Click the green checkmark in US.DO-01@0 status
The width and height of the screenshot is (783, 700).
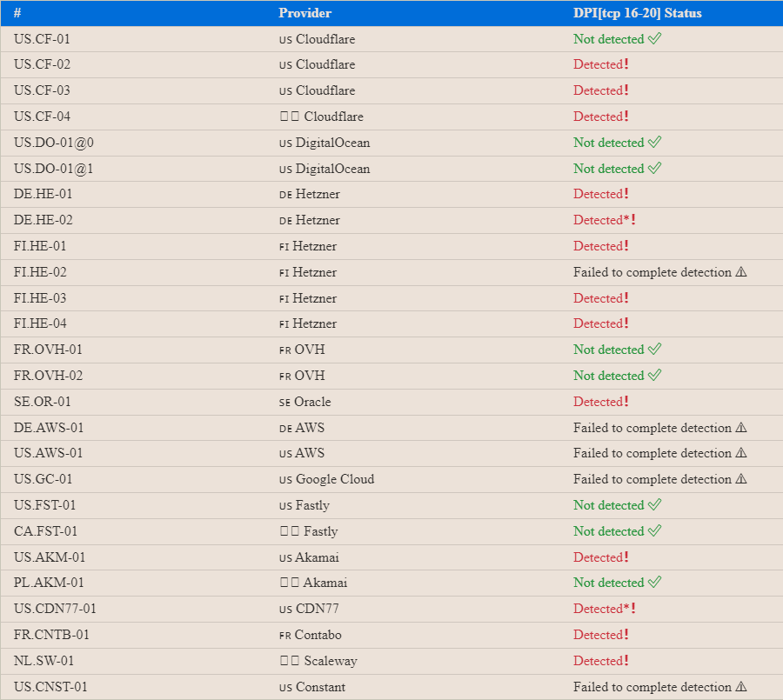(654, 142)
